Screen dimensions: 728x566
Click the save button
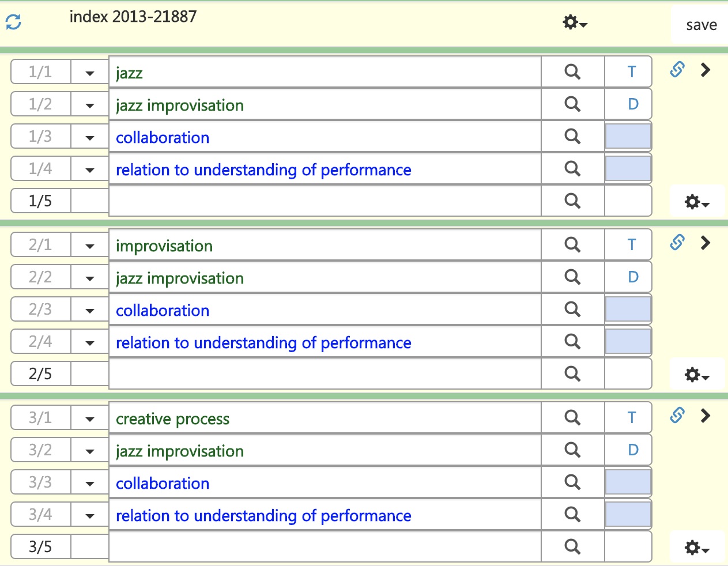point(701,25)
